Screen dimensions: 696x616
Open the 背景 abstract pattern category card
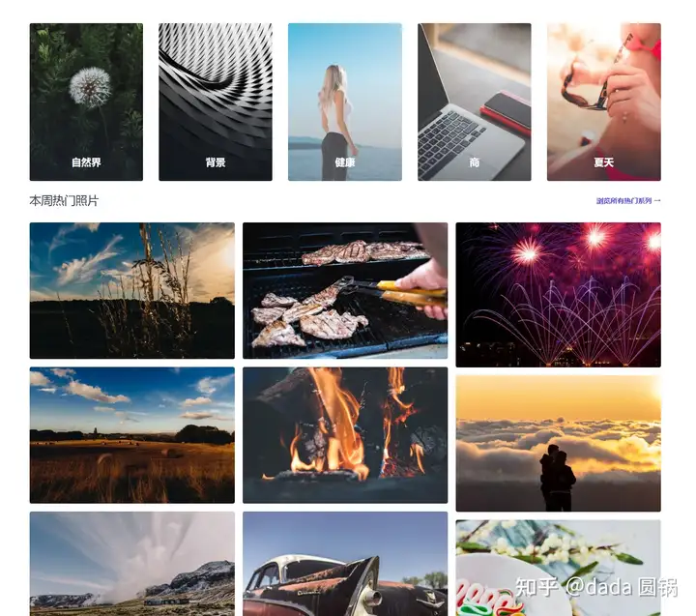216,102
